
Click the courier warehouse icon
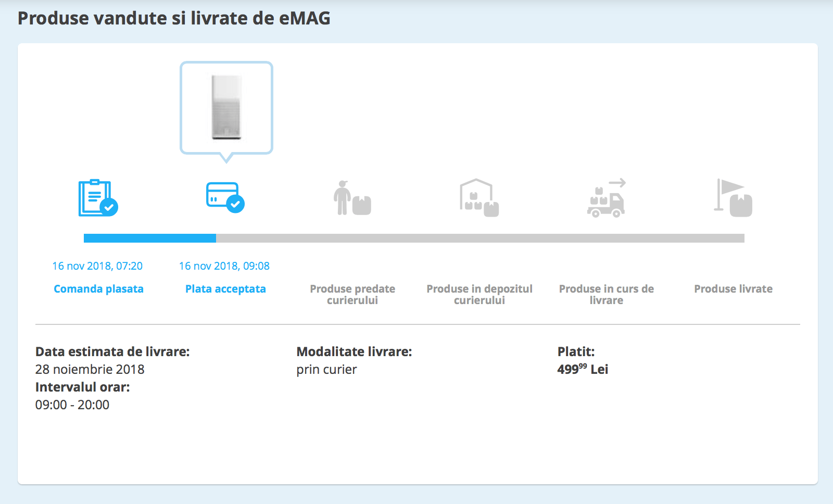pyautogui.click(x=479, y=198)
